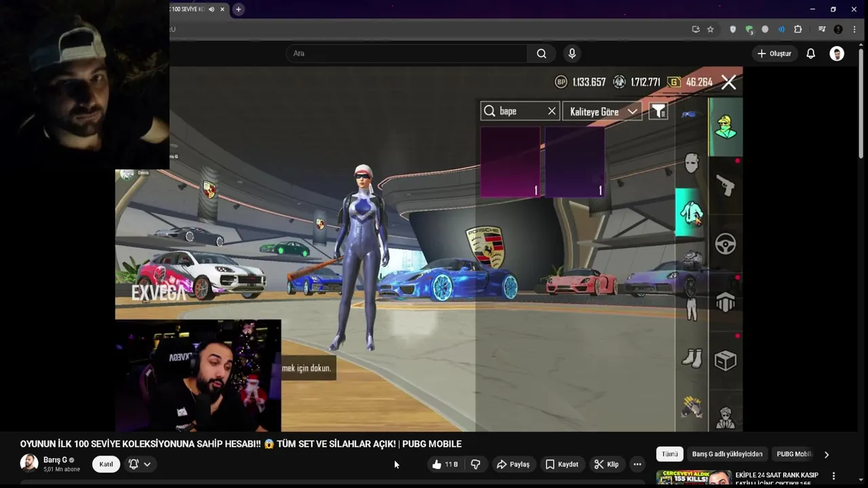Toggle the channel notification bell

134,464
